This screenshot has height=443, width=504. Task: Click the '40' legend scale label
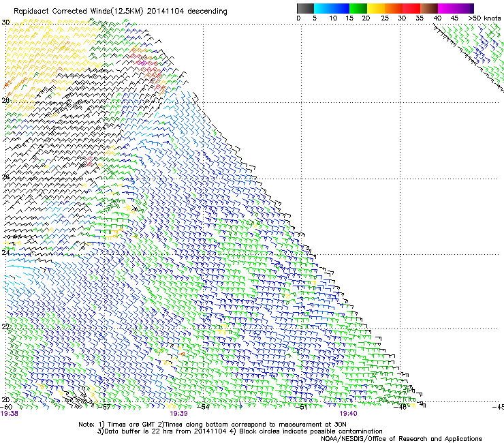pyautogui.click(x=437, y=18)
